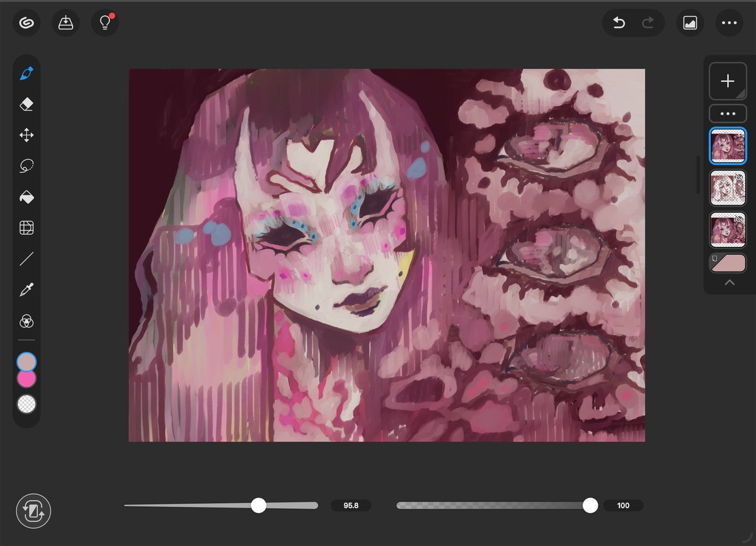Screen dimensions: 756x546
Task: Activate the Move tool
Action: [x=26, y=135]
